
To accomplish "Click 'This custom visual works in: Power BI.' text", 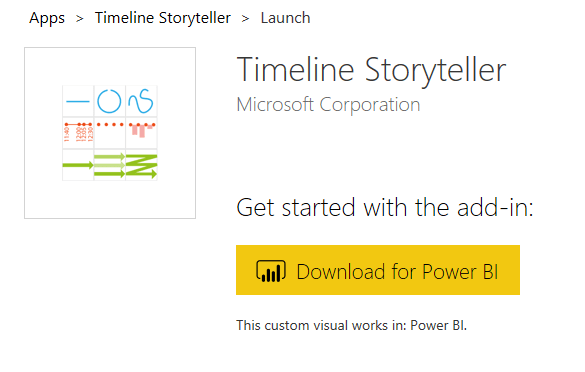I will (x=351, y=325).
